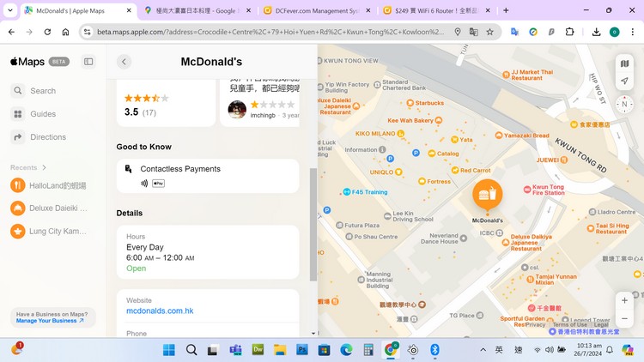Open map mode selector icon
The height and width of the screenshot is (362, 644).
[x=624, y=63]
